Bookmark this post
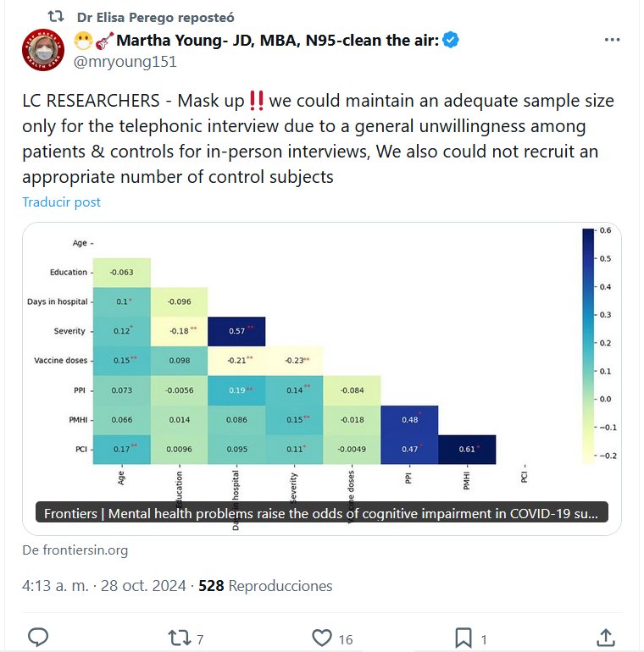Image resolution: width=644 pixels, height=652 pixels. [x=463, y=637]
